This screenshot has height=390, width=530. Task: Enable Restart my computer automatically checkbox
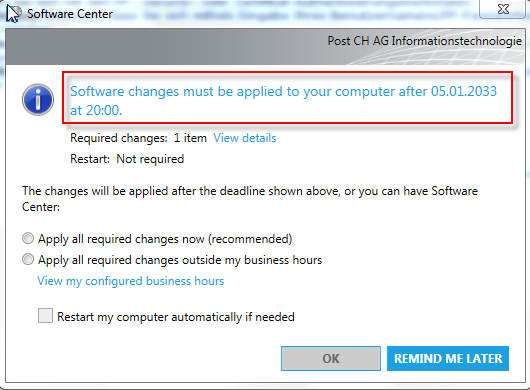45,316
